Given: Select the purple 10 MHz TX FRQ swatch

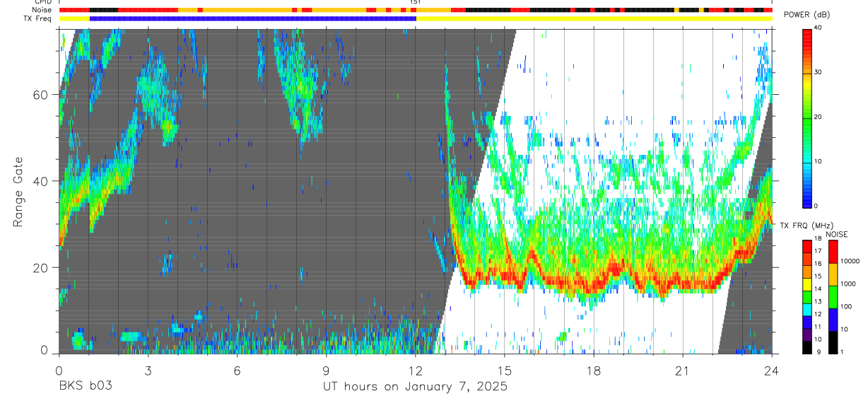Looking at the screenshot, I should tap(807, 335).
